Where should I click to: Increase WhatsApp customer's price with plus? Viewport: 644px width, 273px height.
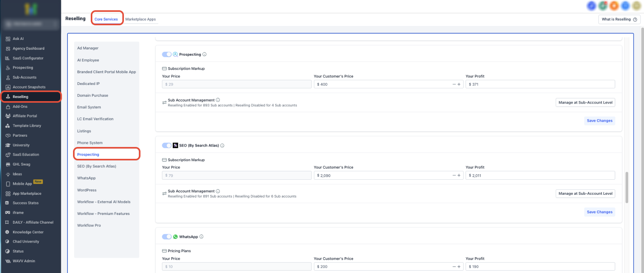pyautogui.click(x=459, y=267)
